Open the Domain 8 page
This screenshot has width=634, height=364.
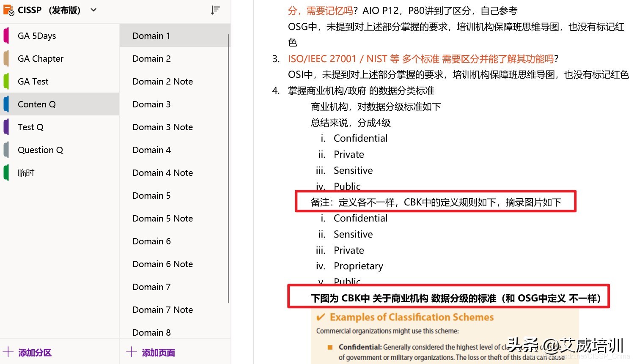pos(151,332)
